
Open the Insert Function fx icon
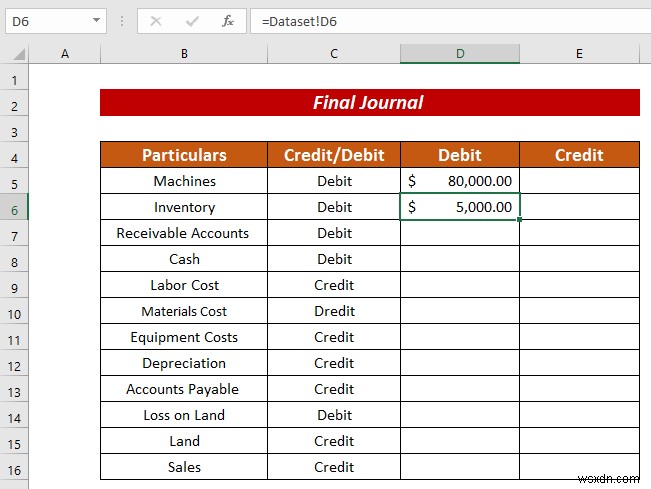(x=228, y=21)
